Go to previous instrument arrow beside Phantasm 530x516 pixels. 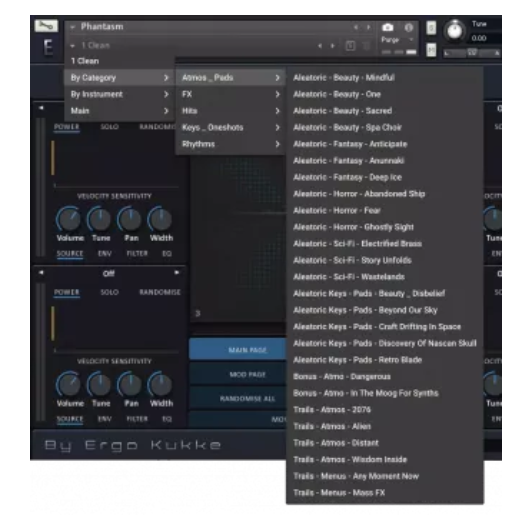(x=356, y=27)
